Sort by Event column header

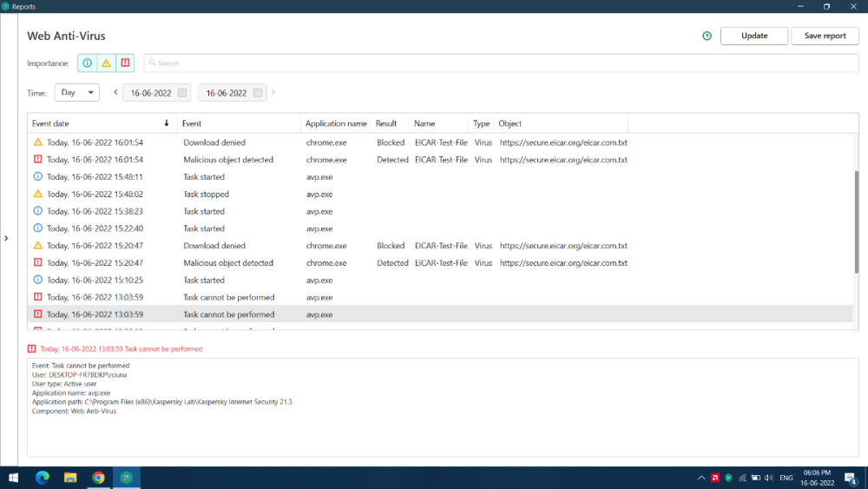coord(240,123)
